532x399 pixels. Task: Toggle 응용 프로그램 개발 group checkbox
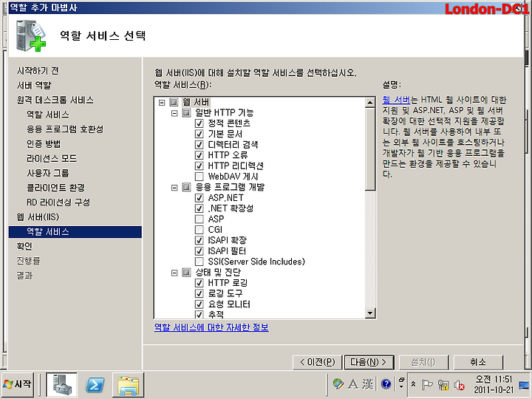click(186, 187)
